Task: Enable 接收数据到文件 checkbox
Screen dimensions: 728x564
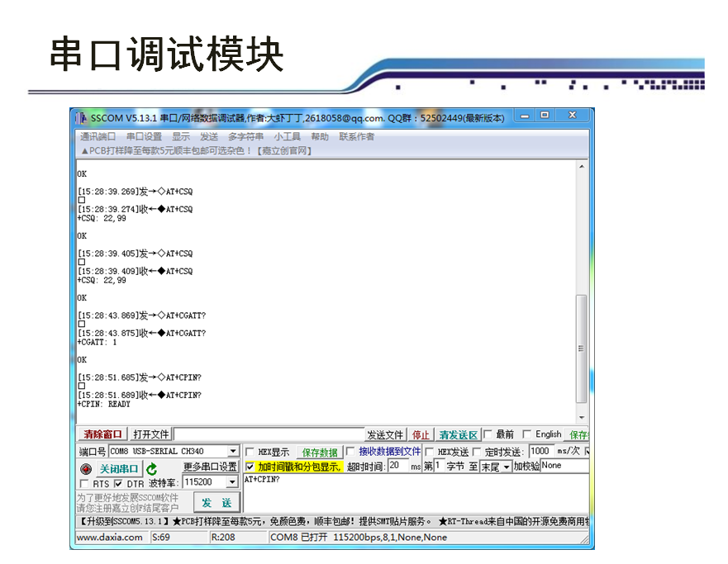Action: 350,452
